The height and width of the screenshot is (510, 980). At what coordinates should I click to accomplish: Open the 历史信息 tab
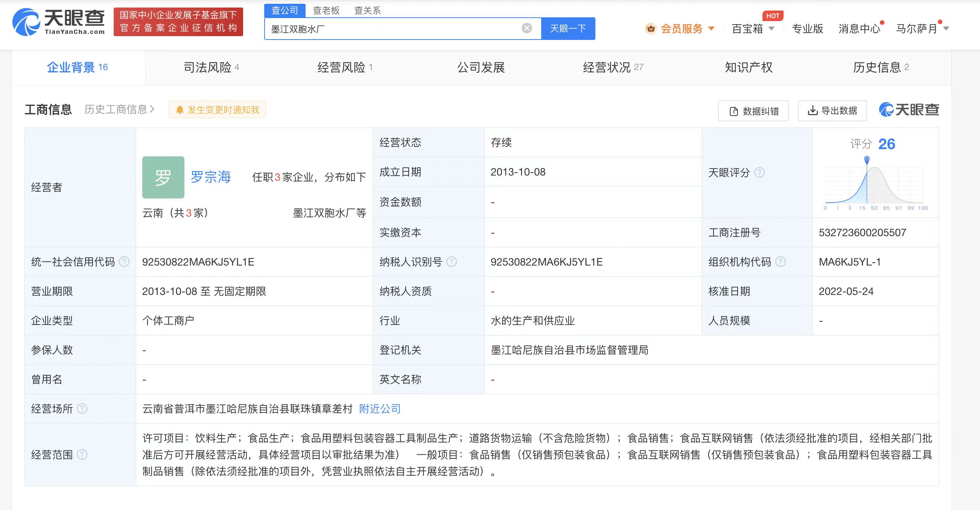point(881,67)
